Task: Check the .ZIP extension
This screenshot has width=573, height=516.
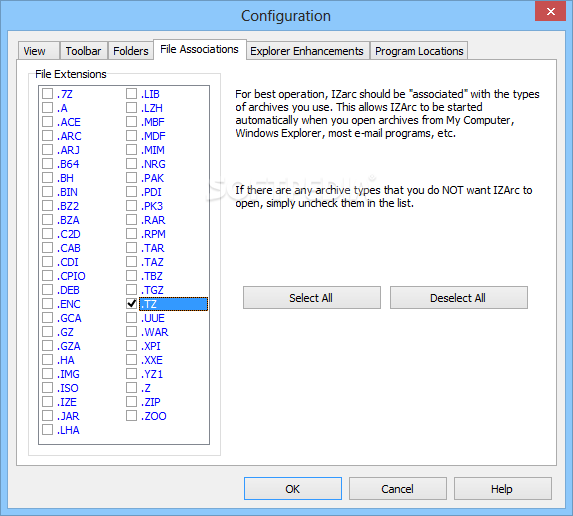Action: [x=132, y=402]
